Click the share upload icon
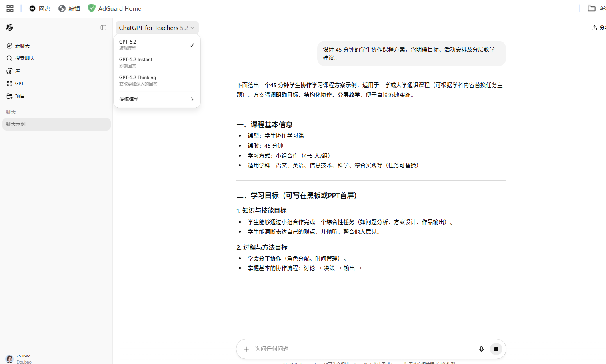Screen dimensions: 606x364 [x=594, y=28]
